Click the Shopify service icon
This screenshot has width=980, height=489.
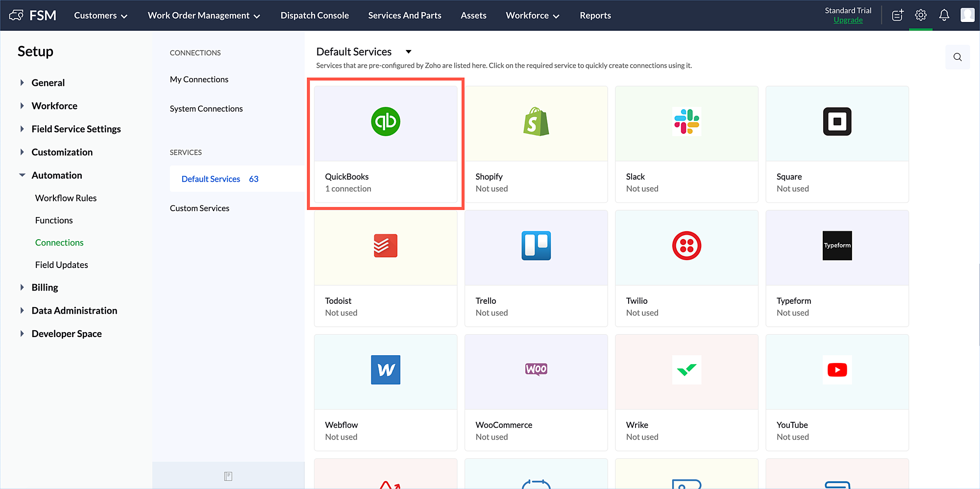pyautogui.click(x=536, y=122)
